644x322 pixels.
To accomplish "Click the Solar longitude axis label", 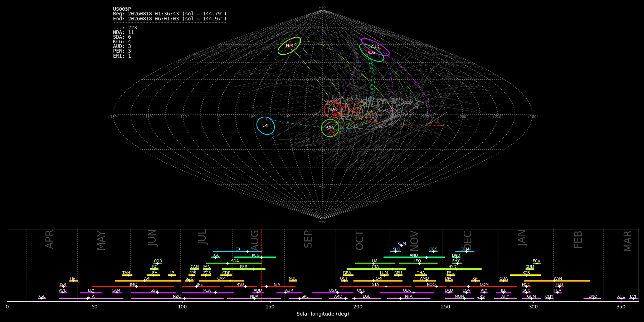I will point(323,314).
